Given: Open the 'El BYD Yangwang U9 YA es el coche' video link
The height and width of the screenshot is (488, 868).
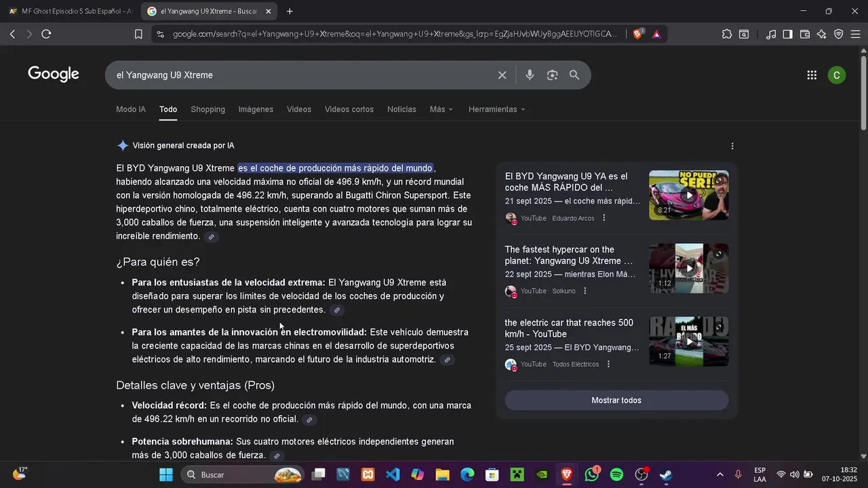Looking at the screenshot, I should pyautogui.click(x=566, y=182).
